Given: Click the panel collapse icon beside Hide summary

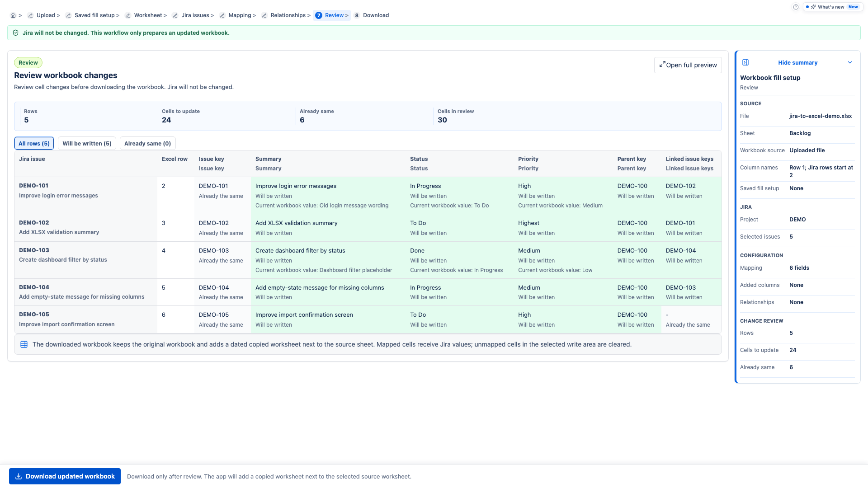Looking at the screenshot, I should 745,62.
